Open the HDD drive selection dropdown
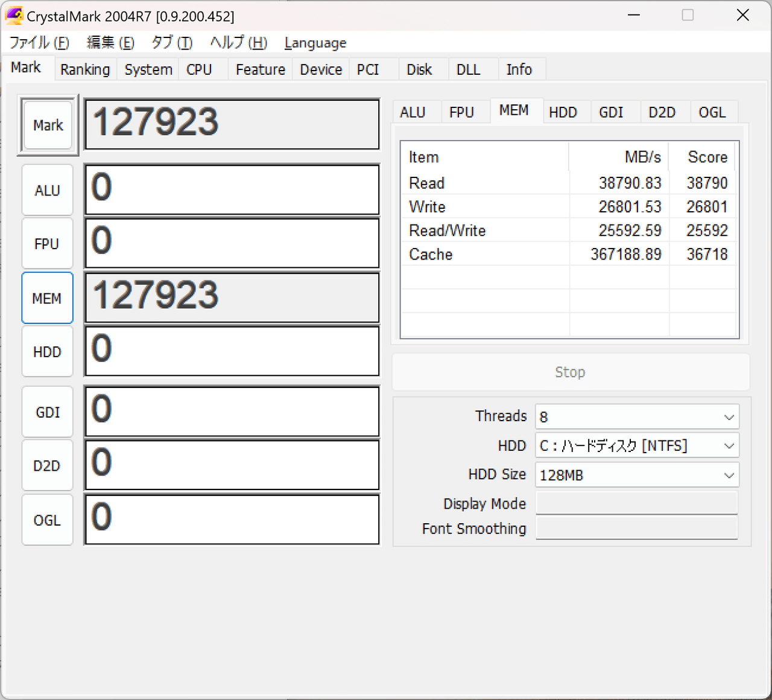772x700 pixels. pos(636,446)
